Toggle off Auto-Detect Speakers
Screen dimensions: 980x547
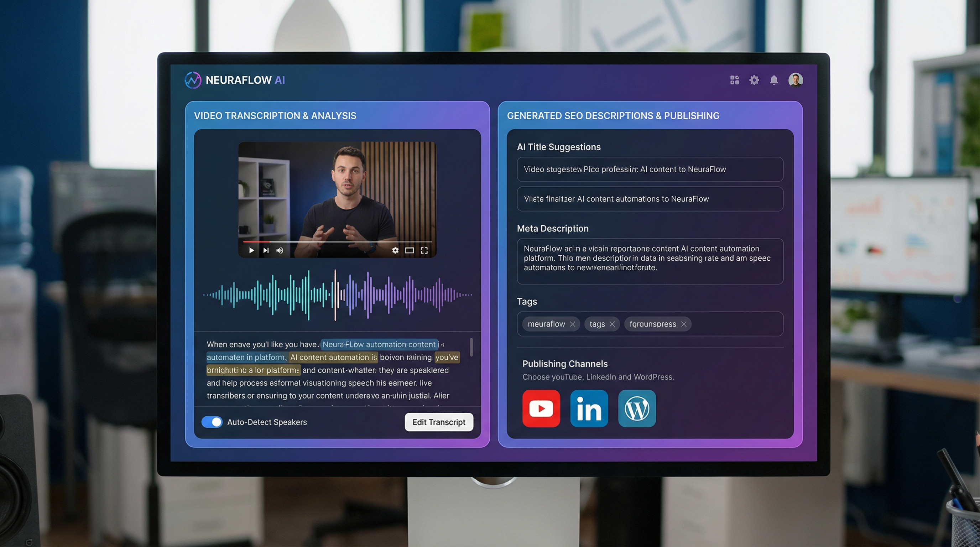(x=212, y=422)
